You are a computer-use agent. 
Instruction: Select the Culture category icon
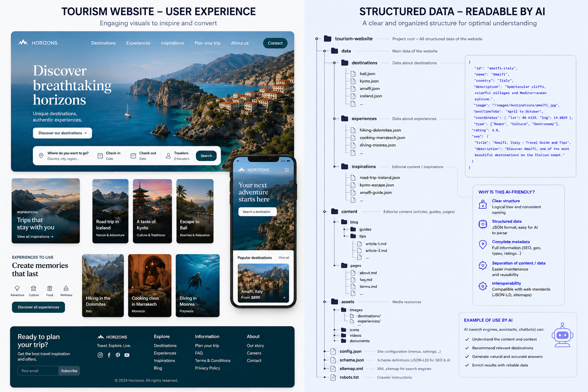34,288
